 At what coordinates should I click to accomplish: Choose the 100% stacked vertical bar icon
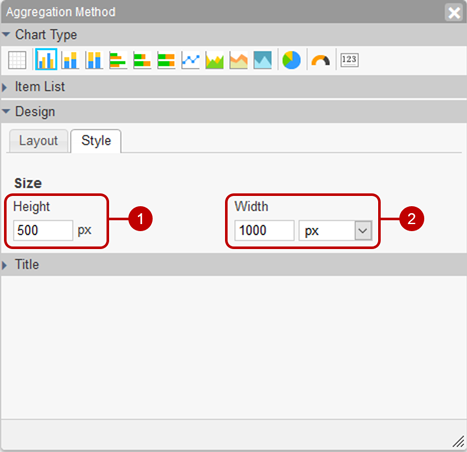[94, 60]
